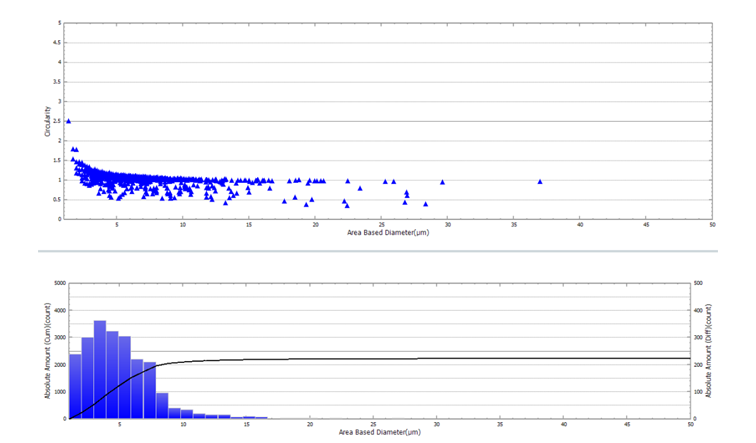756x443 pixels.
Task: Click the 50 tick label on scatter x-axis
Action: [x=711, y=225]
